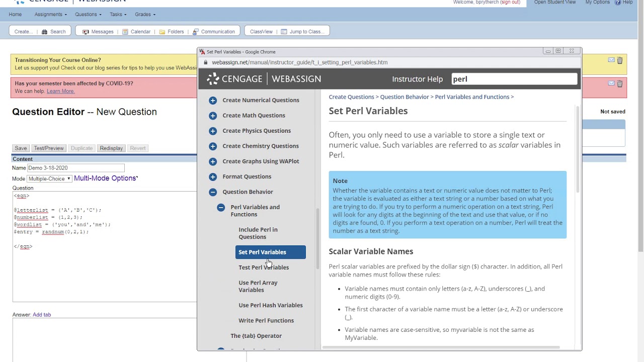Screen dimensions: 644x362
Task: Click the help content horizontal scrollbar
Action: click(x=441, y=347)
